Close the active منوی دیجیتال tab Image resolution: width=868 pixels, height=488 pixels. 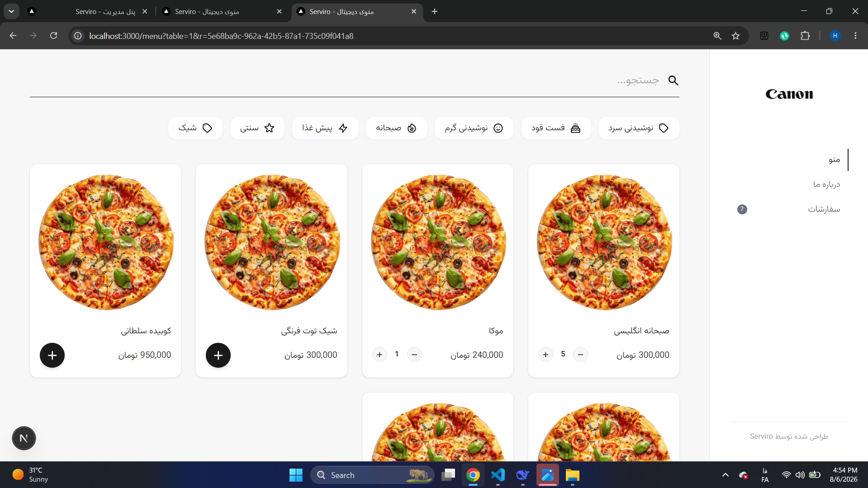tap(414, 11)
